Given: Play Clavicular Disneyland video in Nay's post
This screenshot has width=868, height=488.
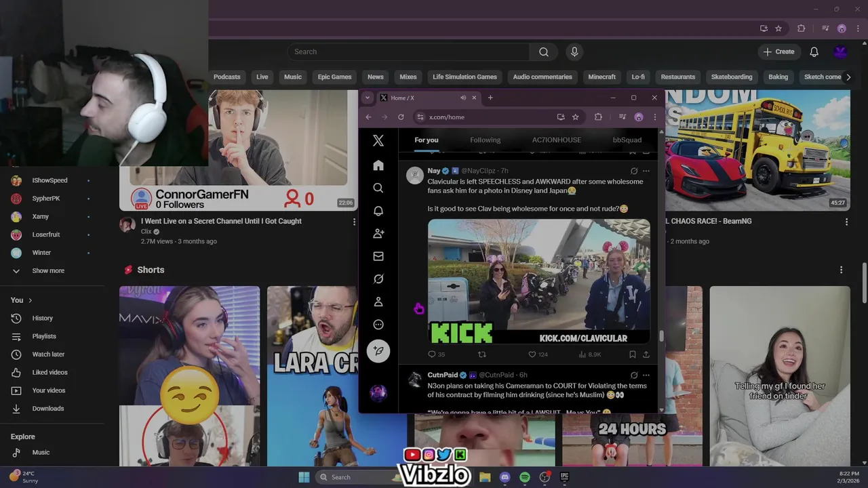Looking at the screenshot, I should (539, 281).
